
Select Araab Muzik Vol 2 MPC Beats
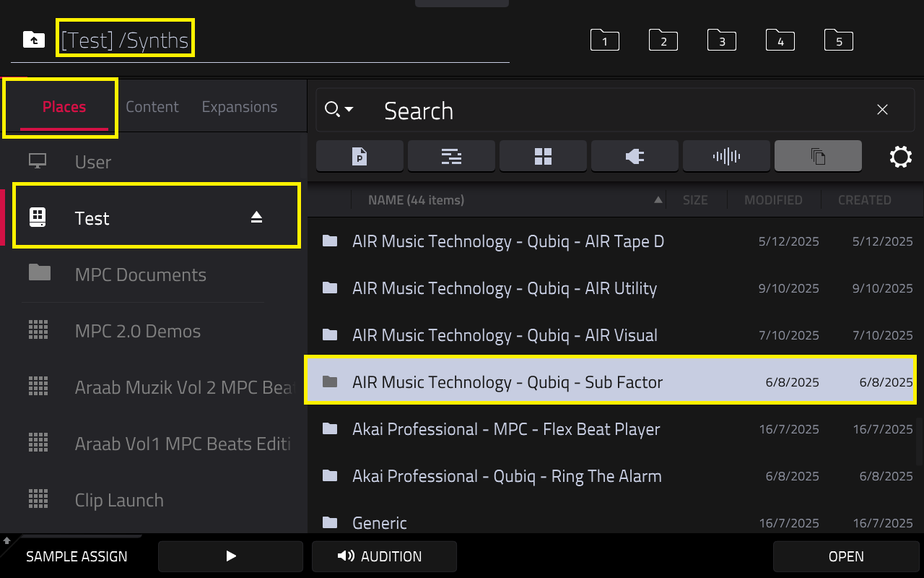(x=154, y=387)
